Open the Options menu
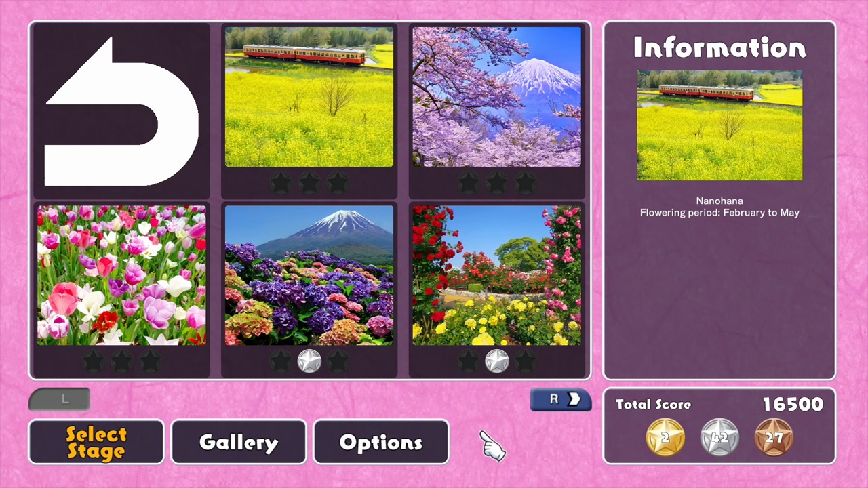Viewport: 868px width, 488px height. (380, 442)
